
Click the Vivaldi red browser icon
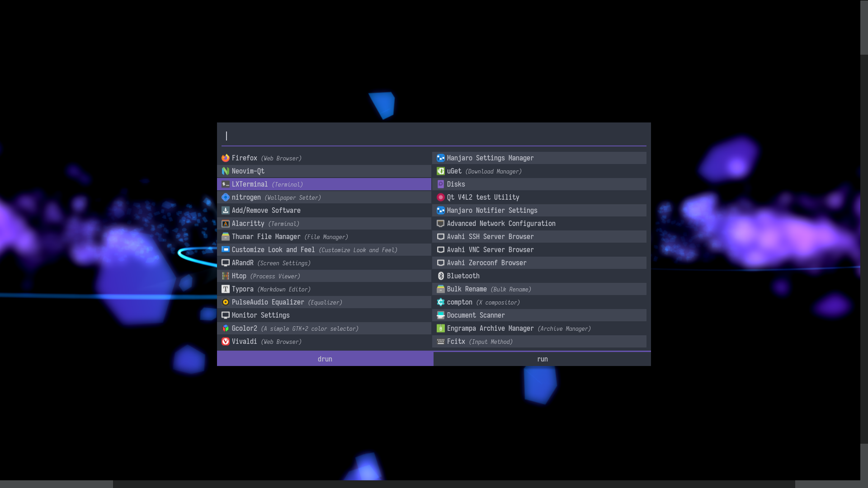(x=225, y=342)
